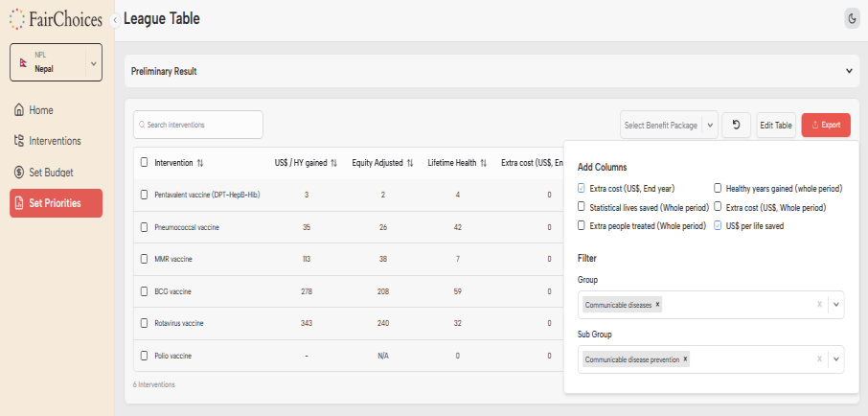The height and width of the screenshot is (416, 868).
Task: Open the Select Benefit Package dropdown
Action: 668,125
